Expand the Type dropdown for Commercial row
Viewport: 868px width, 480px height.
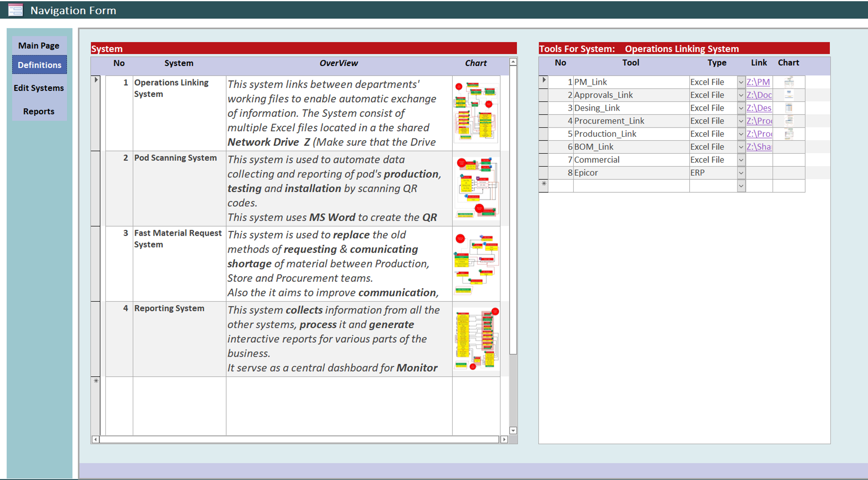(741, 160)
